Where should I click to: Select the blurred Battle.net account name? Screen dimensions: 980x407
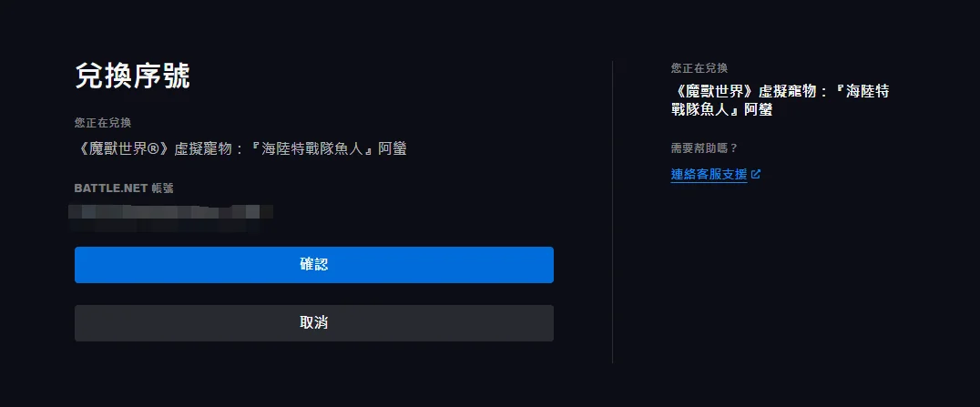170,217
